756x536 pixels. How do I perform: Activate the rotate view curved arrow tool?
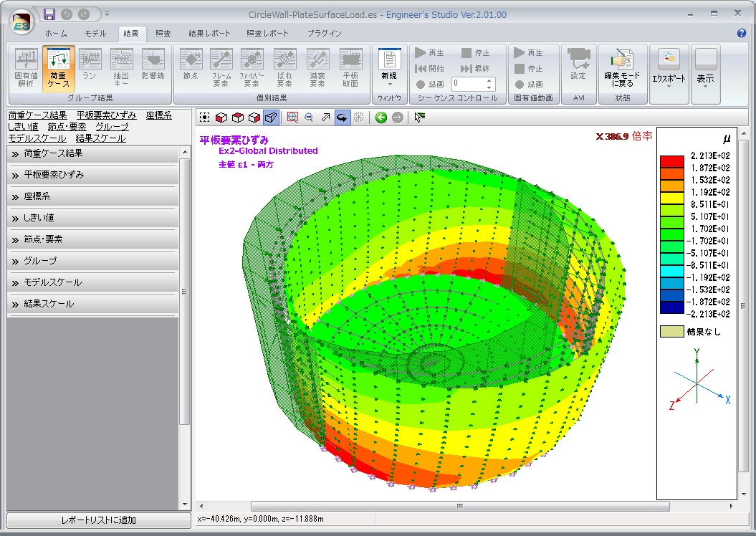coord(343,118)
